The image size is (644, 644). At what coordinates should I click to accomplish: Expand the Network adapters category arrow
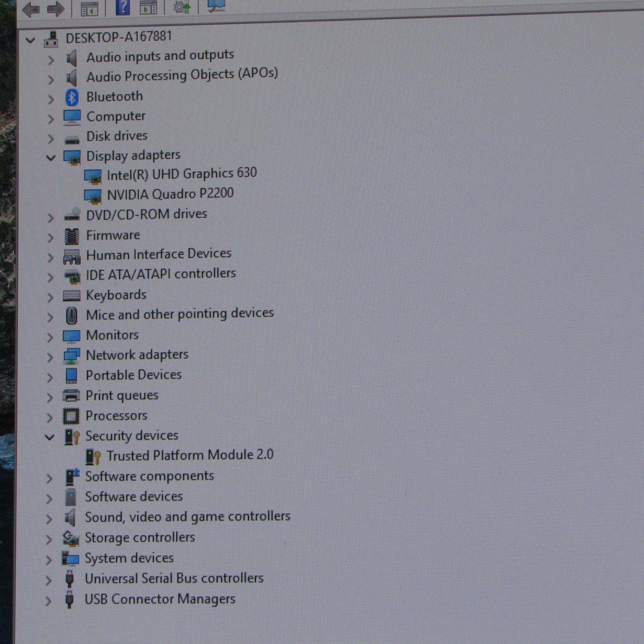click(50, 357)
